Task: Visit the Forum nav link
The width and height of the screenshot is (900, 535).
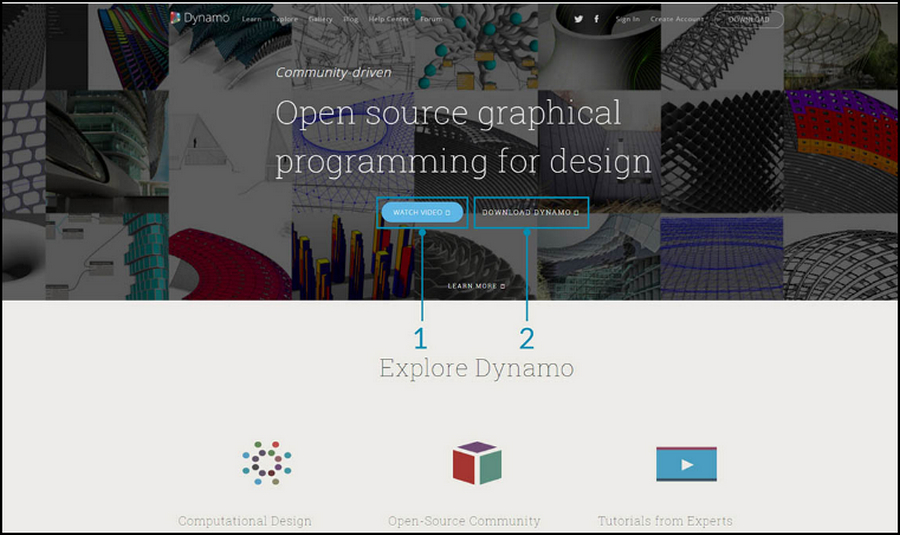Action: (x=431, y=19)
